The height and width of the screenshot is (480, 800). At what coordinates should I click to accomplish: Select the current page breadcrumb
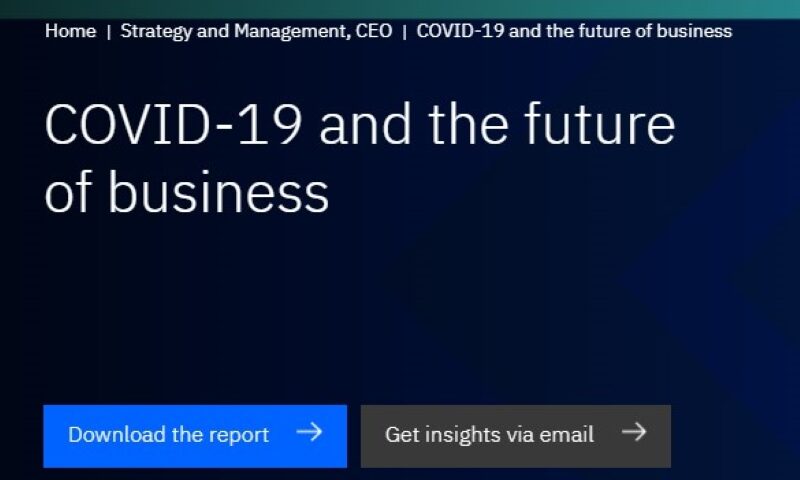[x=574, y=31]
